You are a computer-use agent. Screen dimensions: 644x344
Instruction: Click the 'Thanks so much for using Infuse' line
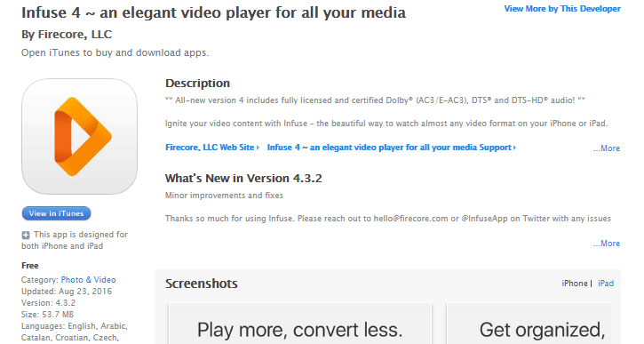pos(387,219)
